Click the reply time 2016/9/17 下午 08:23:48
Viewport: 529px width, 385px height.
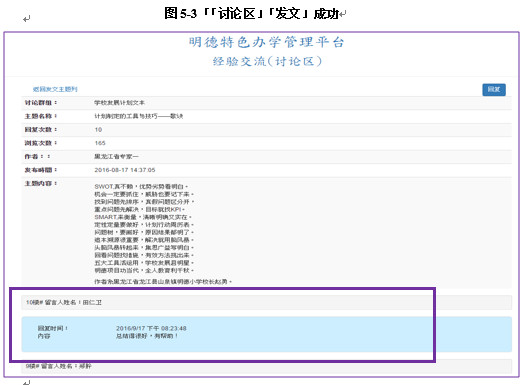[x=151, y=328]
